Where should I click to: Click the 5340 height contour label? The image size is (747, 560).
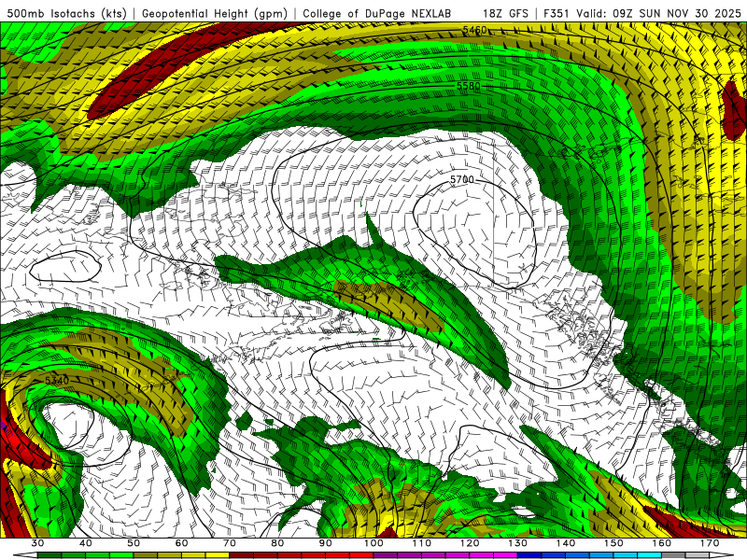(57, 380)
